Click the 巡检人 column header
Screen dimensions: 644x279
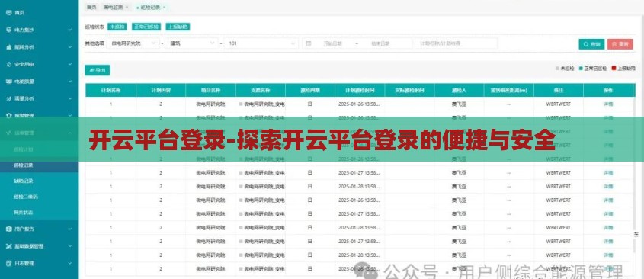click(459, 91)
